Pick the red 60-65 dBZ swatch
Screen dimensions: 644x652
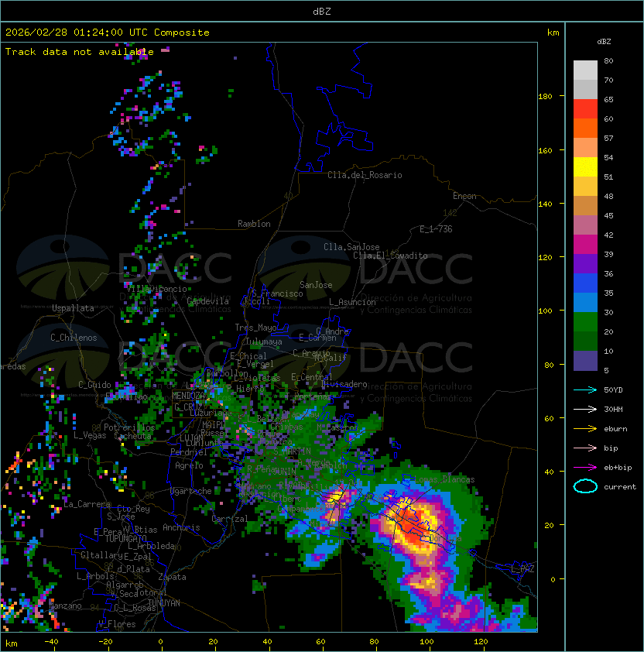(x=585, y=109)
